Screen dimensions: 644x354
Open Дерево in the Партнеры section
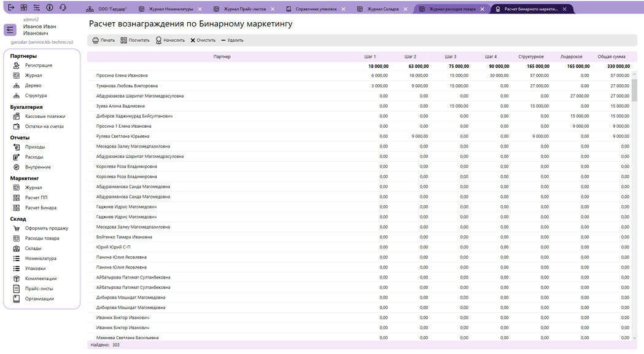pyautogui.click(x=33, y=85)
